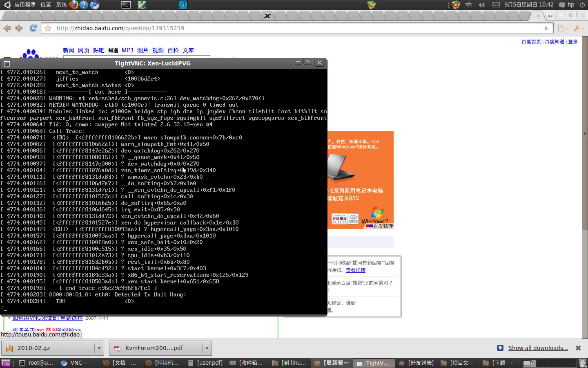Open the mail envelope indicator
The height and width of the screenshot is (368, 588).
(x=496, y=5)
